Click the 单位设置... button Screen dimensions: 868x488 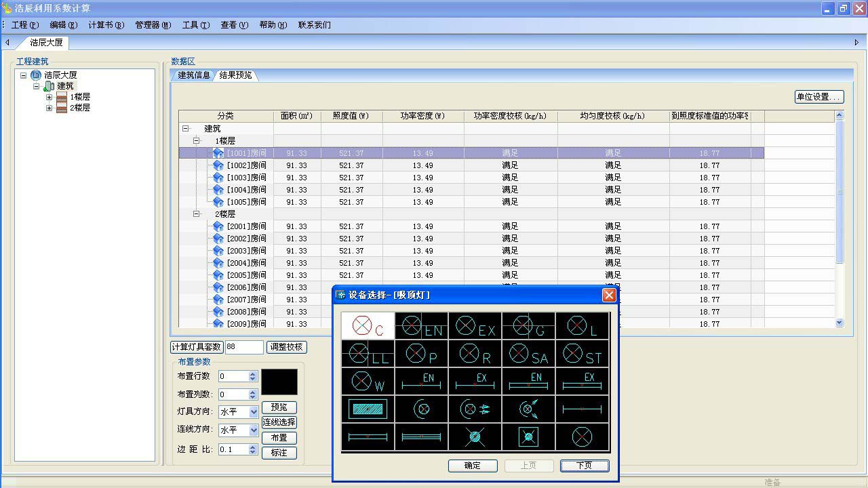point(819,97)
